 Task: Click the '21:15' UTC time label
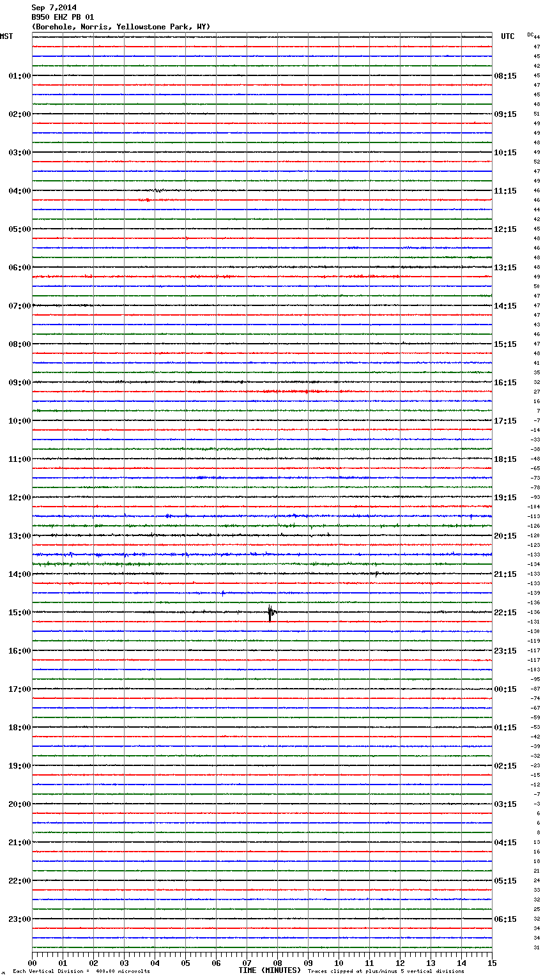[x=505, y=574]
